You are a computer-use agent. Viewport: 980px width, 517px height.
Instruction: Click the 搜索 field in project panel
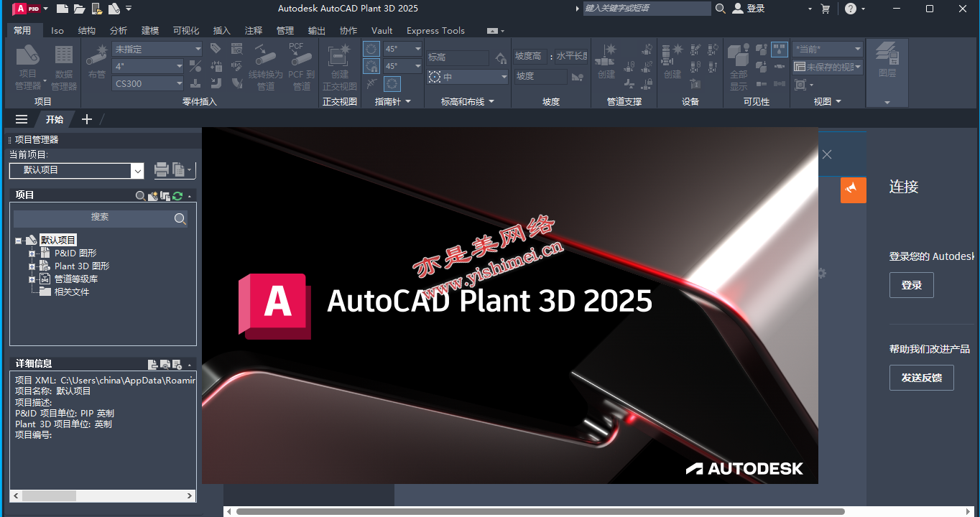(x=101, y=219)
